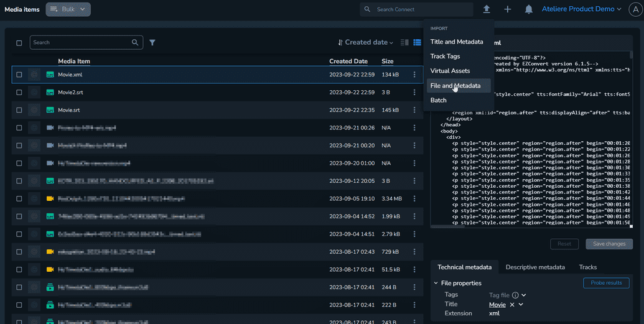
Task: Click video icon of 2023-09-21 00:26 item
Action: 50,127
